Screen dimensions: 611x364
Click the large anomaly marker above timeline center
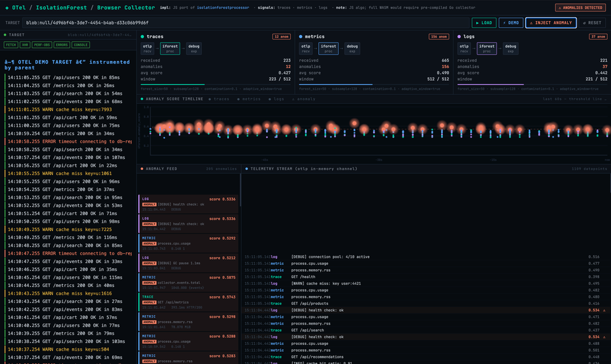pos(355,123)
